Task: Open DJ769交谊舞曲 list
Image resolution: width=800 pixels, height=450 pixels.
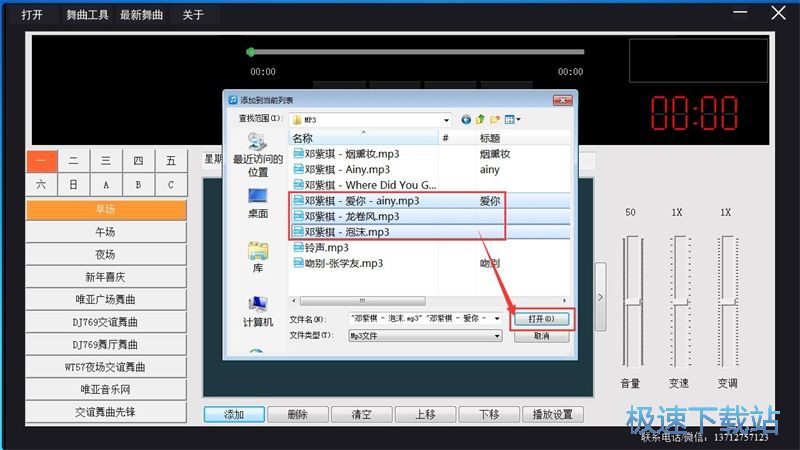Action: tap(106, 322)
